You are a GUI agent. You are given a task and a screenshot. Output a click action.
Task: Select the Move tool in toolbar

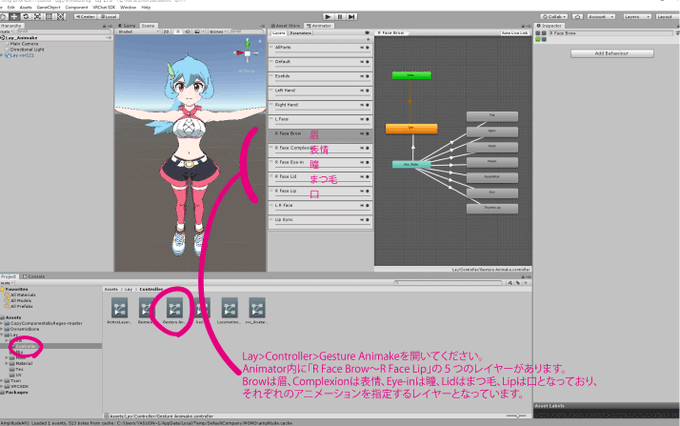coord(15,16)
